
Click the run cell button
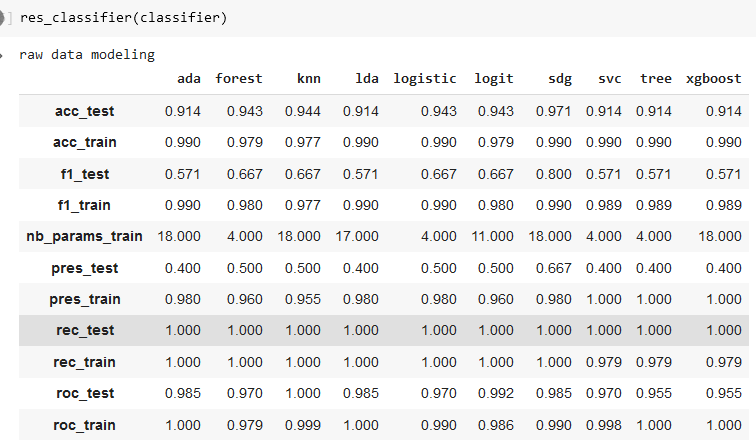click(5, 18)
